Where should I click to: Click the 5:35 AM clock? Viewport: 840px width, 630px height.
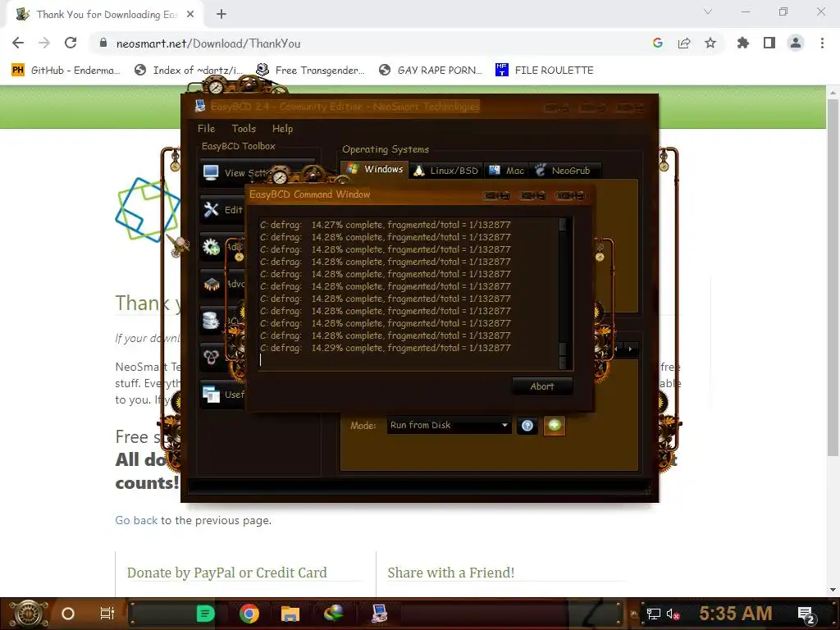[x=736, y=614]
